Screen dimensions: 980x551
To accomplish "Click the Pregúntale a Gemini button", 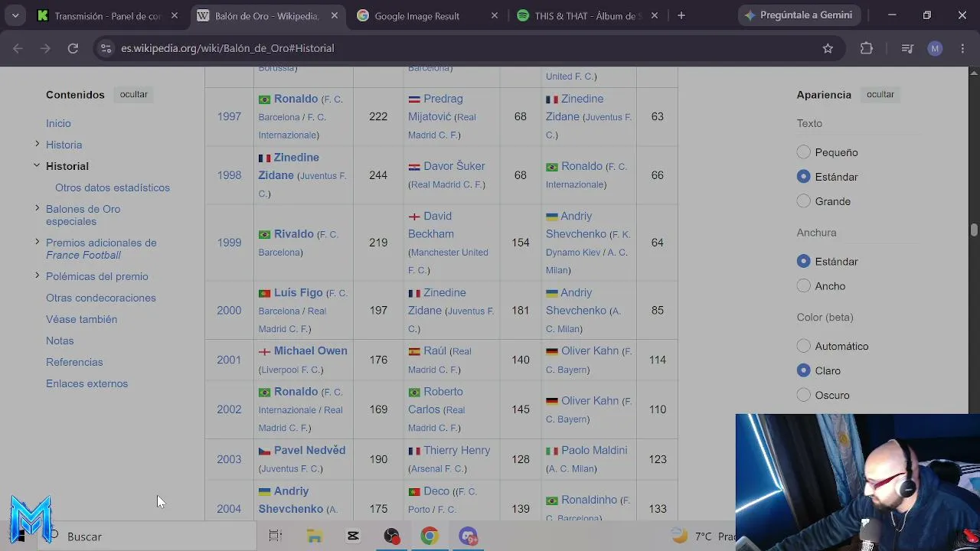I will point(799,15).
